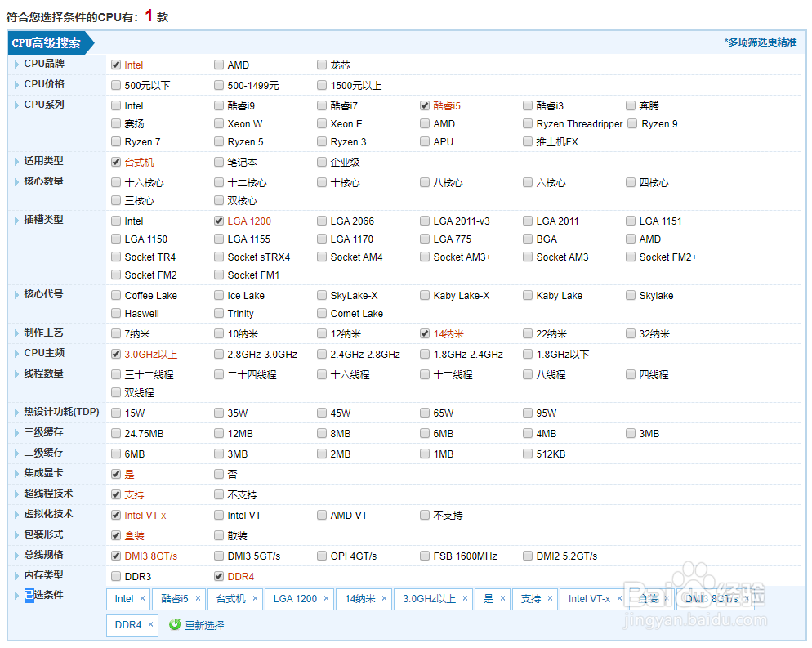Check 不支持 for hyper-threading

tap(219, 494)
